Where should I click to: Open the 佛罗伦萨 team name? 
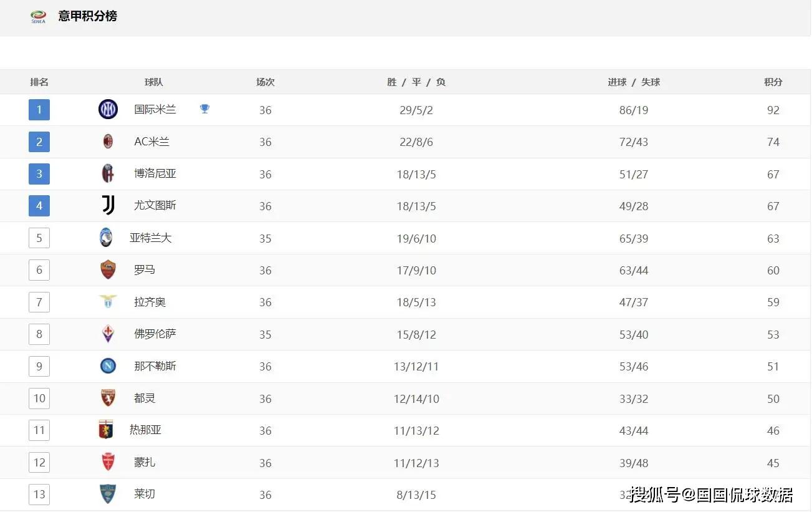pos(155,334)
